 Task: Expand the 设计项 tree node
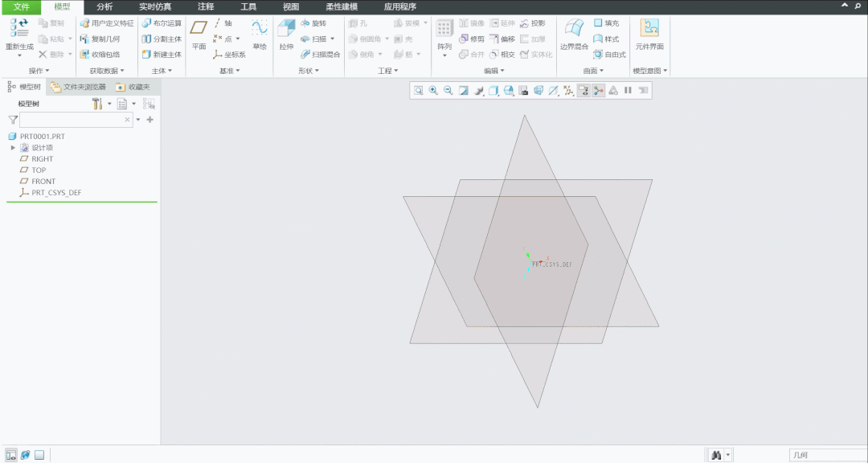point(13,148)
